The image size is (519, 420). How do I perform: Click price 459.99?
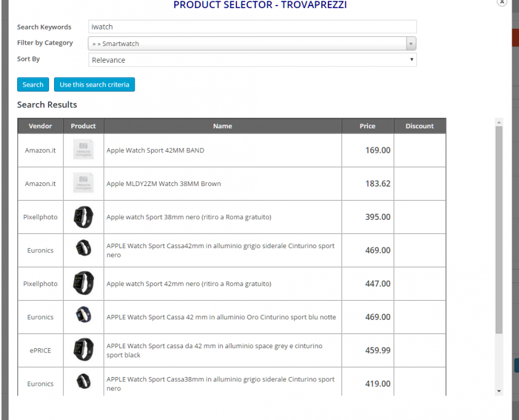click(378, 350)
